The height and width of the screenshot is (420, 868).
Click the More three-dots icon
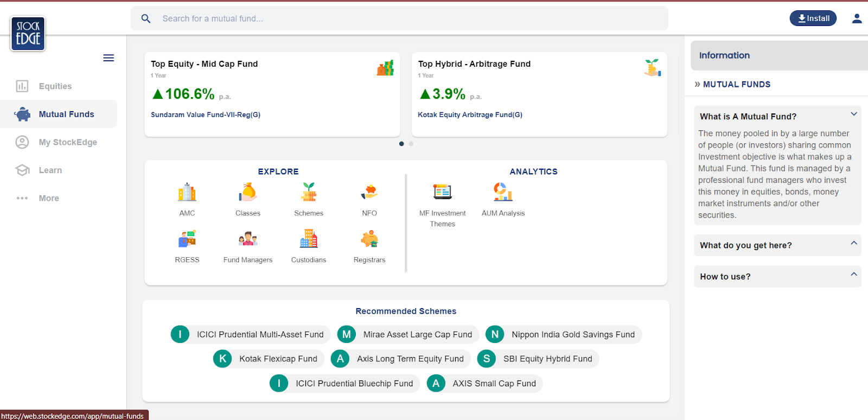pyautogui.click(x=22, y=198)
